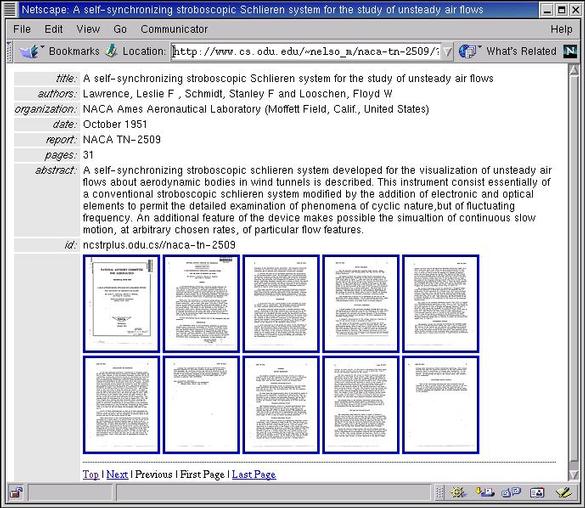Click the window menu icon in title bar
The width and height of the screenshot is (585, 508).
click(9, 9)
